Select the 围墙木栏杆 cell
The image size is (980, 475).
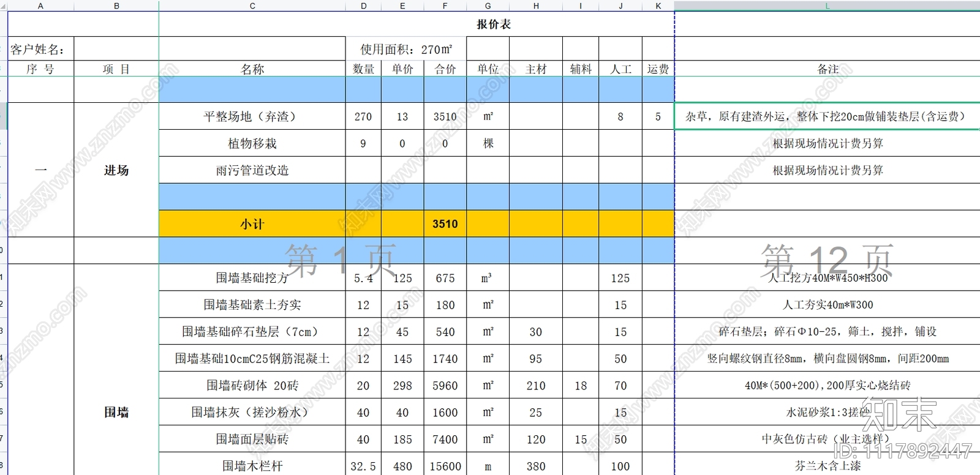coord(252,465)
